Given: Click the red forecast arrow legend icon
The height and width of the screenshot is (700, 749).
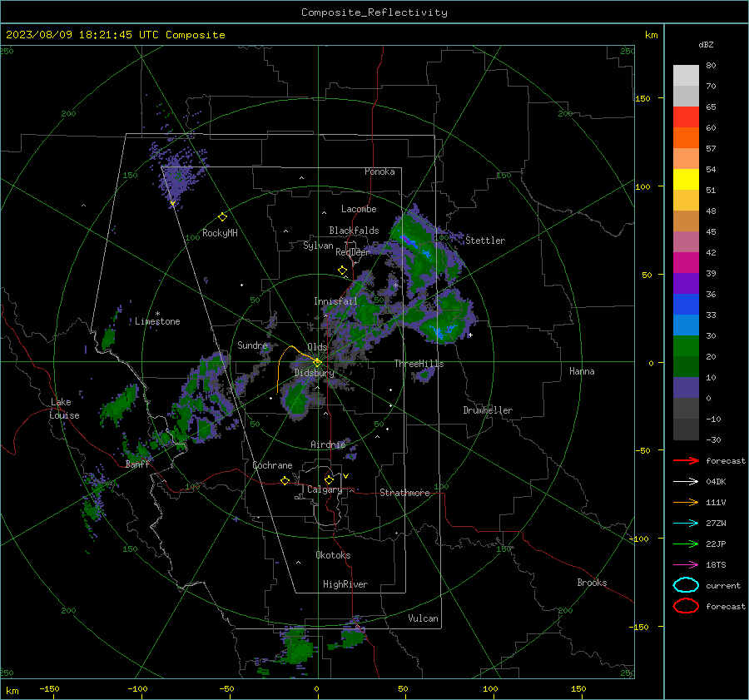Looking at the screenshot, I should click(686, 460).
